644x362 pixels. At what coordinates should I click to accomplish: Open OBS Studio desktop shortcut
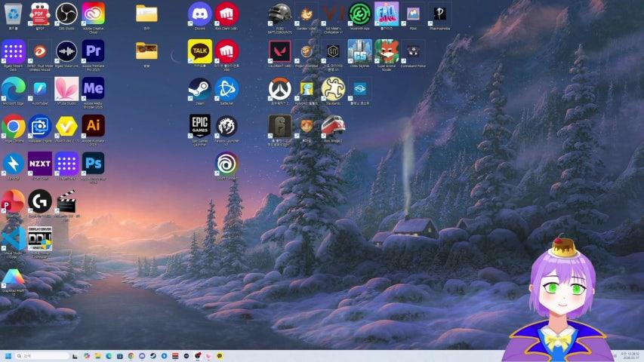(x=66, y=14)
